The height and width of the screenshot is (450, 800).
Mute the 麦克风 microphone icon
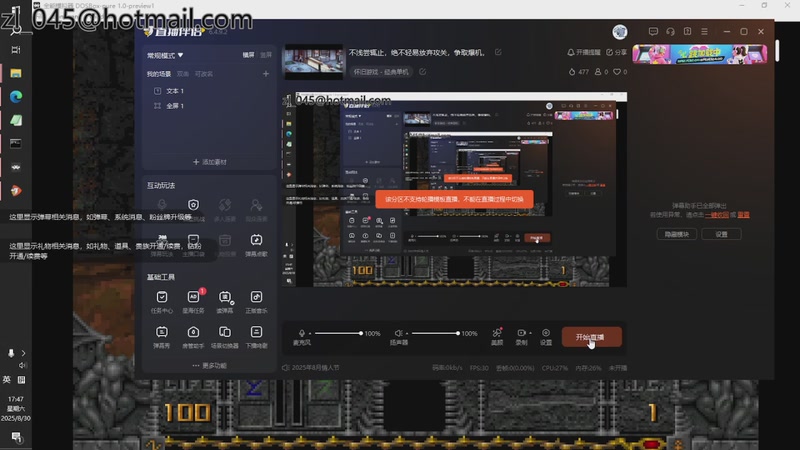(x=302, y=333)
